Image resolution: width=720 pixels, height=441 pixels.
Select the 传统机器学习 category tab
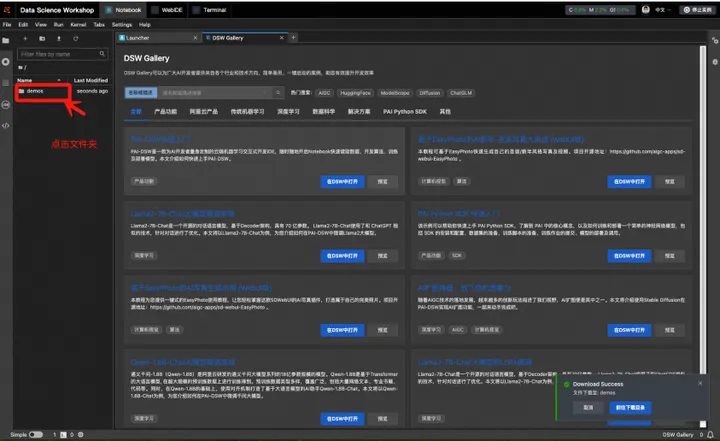(247, 112)
